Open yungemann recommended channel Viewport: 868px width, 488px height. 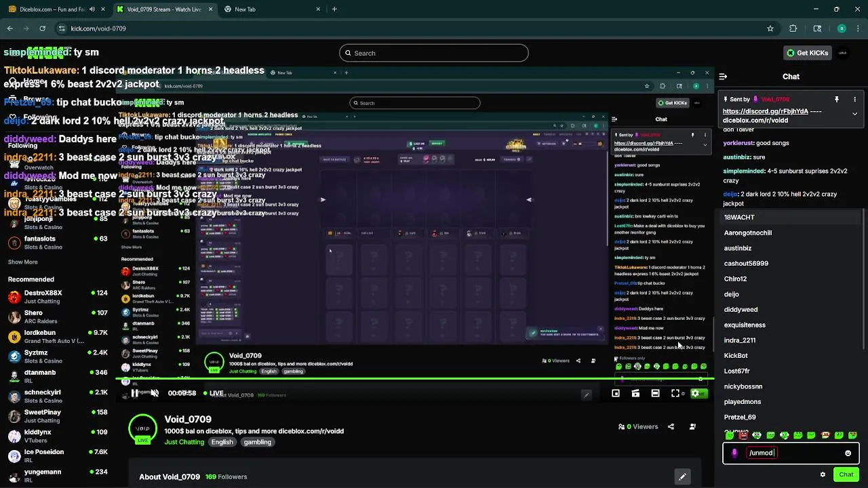(58, 475)
